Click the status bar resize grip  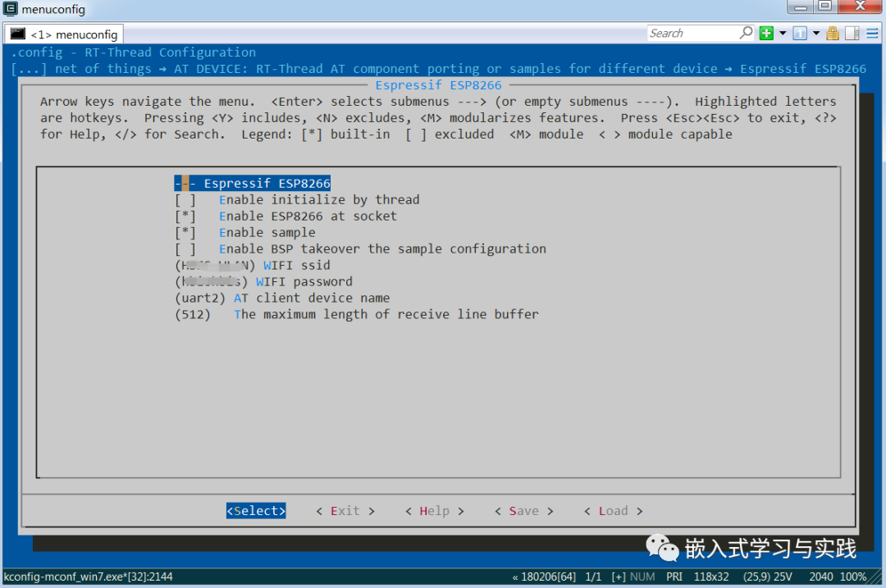click(876, 578)
